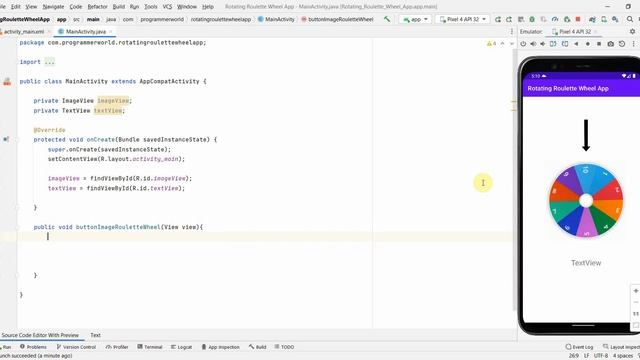Viewport: 640px width, 360px height.
Task: Click the emulator rotate right icon
Action: [x=565, y=44]
